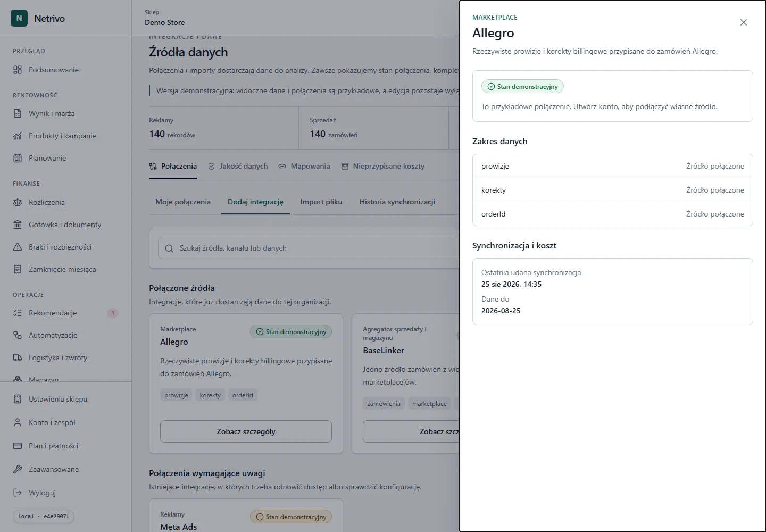Screen dimensions: 766x532
Task: Open the Planowanie calendar icon
Action: point(18,158)
